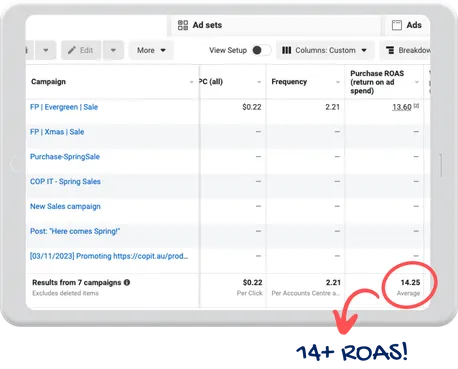This screenshot has width=458, height=369.
Task: Open the Frequency column header menu arrow
Action: [338, 82]
